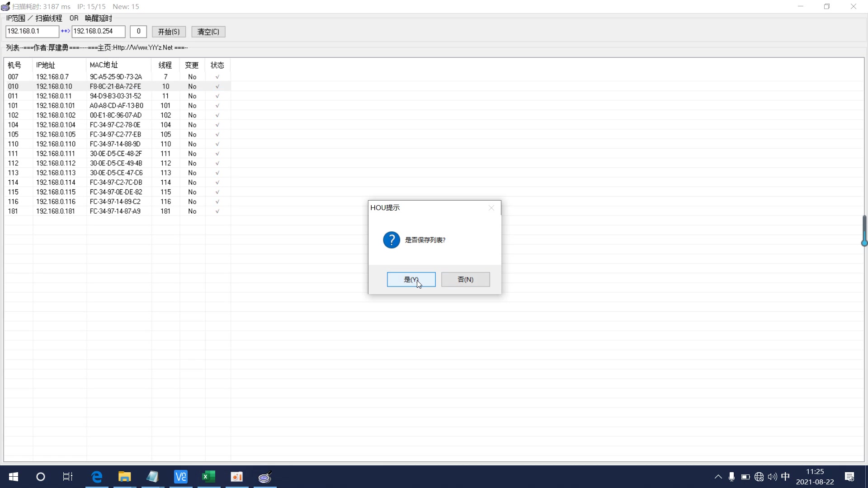Click the start IP field 192.168.0.1

(32, 31)
